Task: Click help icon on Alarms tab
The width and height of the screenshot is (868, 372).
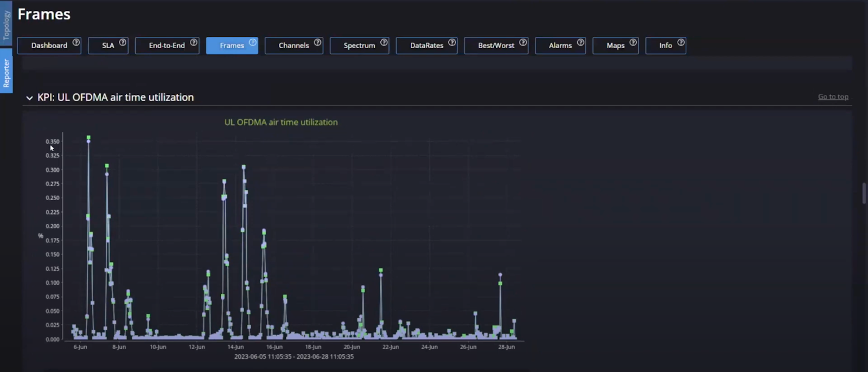Action: coord(580,42)
